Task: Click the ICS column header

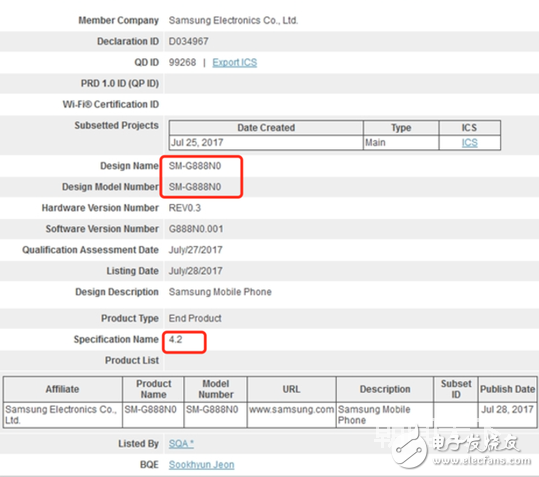Action: pyautogui.click(x=469, y=127)
